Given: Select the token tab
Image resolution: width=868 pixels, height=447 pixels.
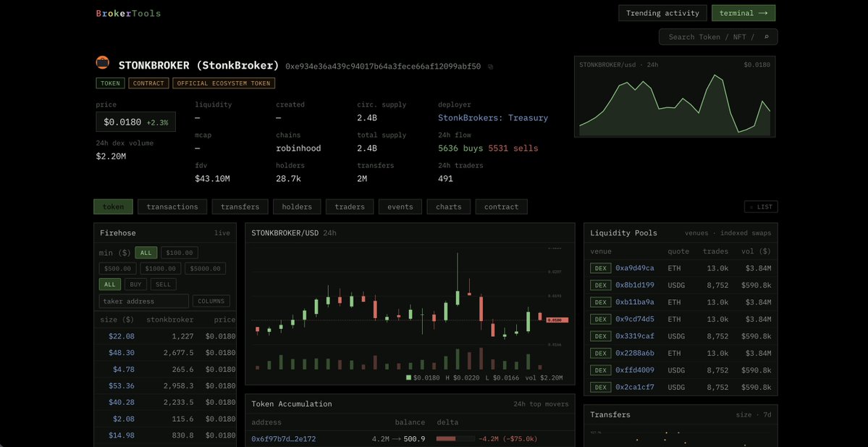Looking at the screenshot, I should point(114,206).
